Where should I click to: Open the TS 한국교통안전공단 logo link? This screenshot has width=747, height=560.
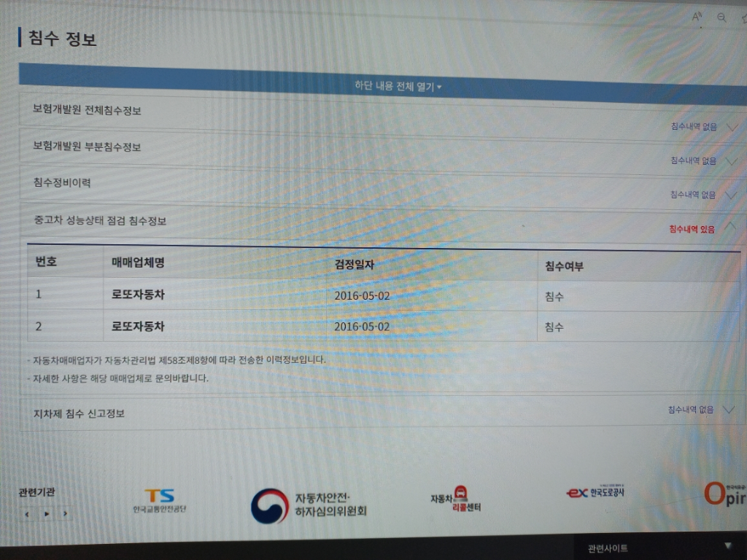point(159,501)
